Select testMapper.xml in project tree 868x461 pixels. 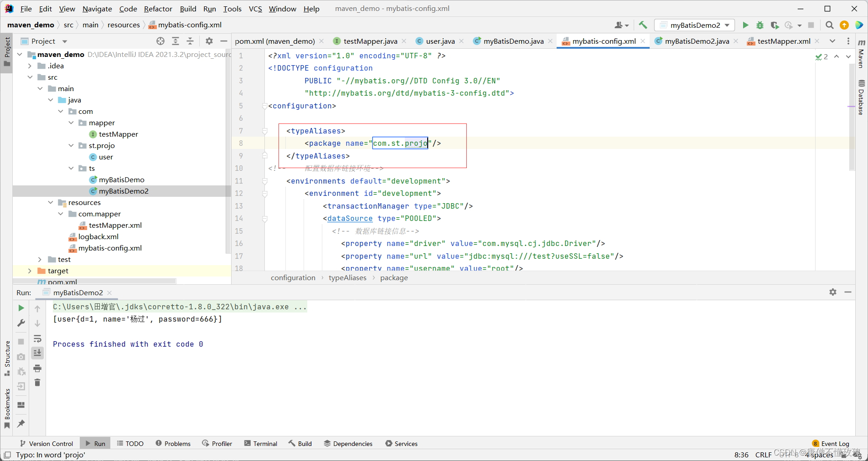pyautogui.click(x=115, y=225)
